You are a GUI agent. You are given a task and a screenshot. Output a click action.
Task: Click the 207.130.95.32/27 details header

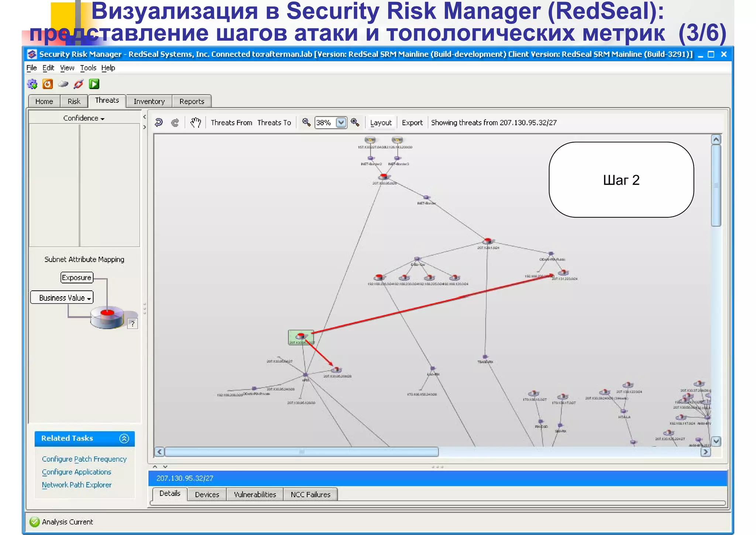(438, 478)
